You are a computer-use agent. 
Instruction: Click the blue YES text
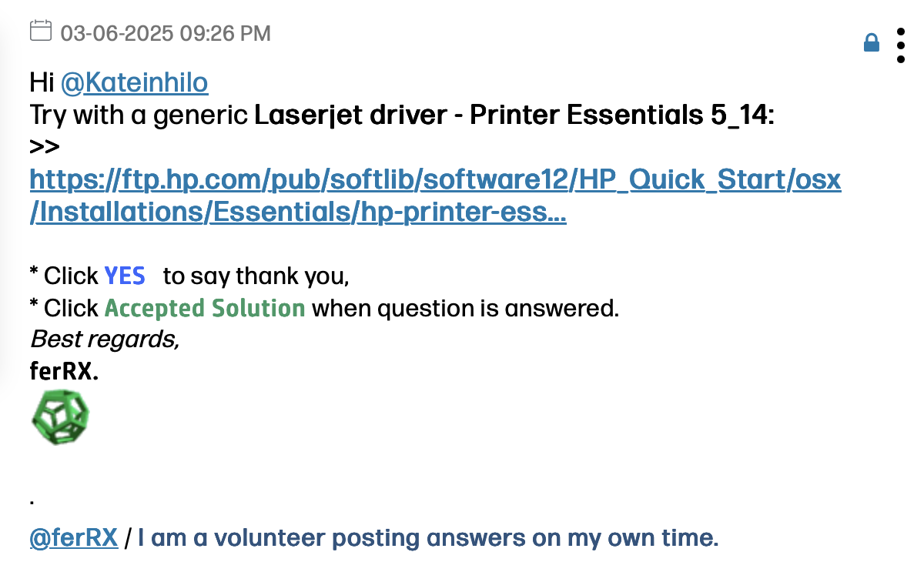click(x=125, y=275)
